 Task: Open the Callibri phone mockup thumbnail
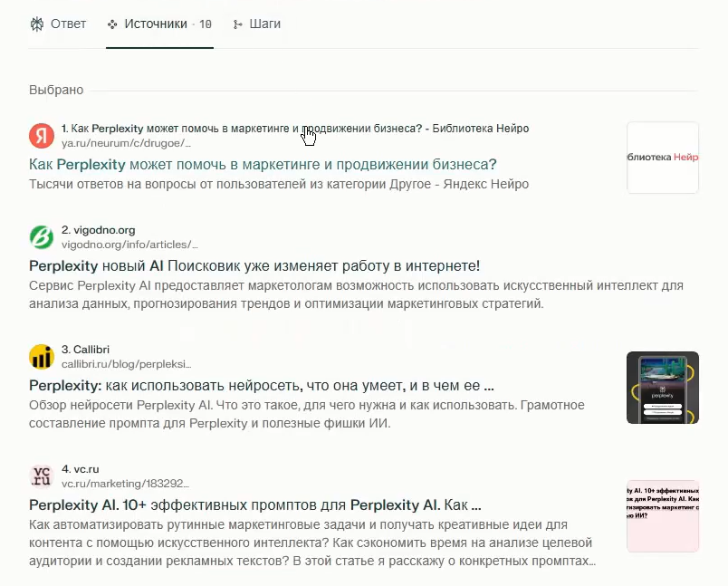click(663, 388)
